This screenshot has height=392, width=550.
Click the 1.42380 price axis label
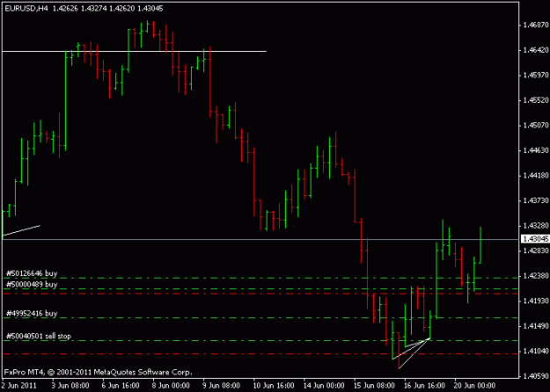click(535, 276)
